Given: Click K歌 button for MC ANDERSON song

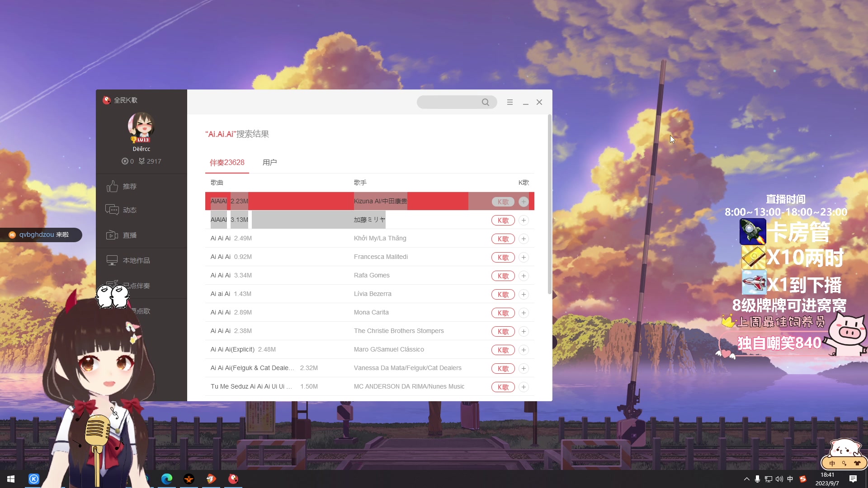Looking at the screenshot, I should pos(503,387).
